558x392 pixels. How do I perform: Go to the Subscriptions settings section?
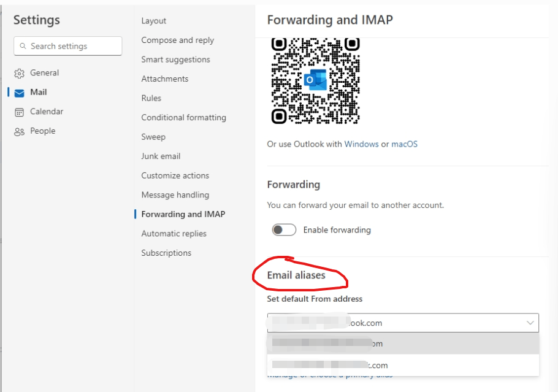coord(166,253)
